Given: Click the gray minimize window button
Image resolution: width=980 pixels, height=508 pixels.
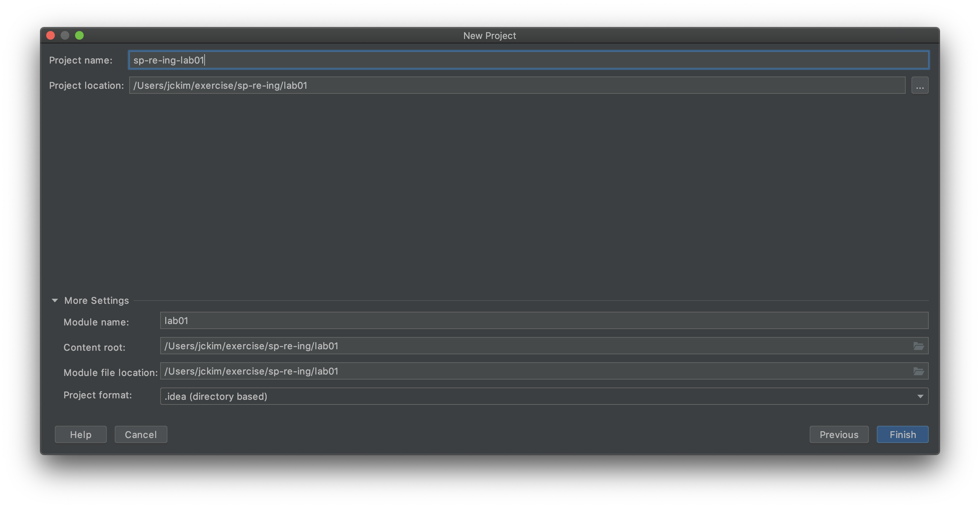Looking at the screenshot, I should 65,36.
